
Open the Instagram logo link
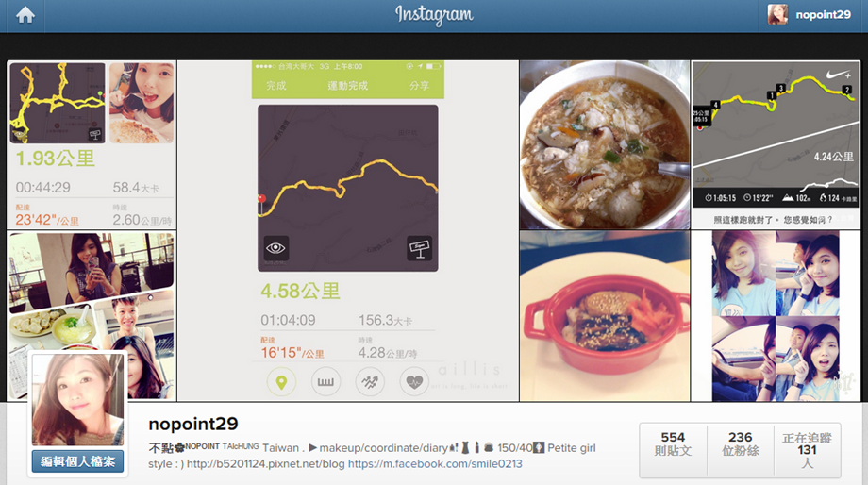[x=434, y=15]
